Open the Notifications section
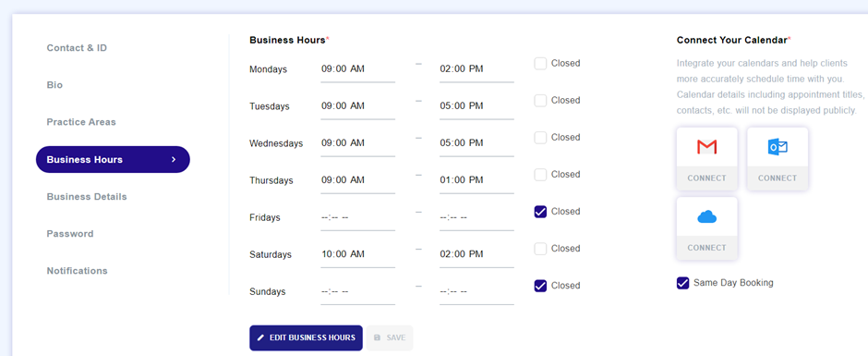This screenshot has width=868, height=356. pyautogui.click(x=77, y=271)
